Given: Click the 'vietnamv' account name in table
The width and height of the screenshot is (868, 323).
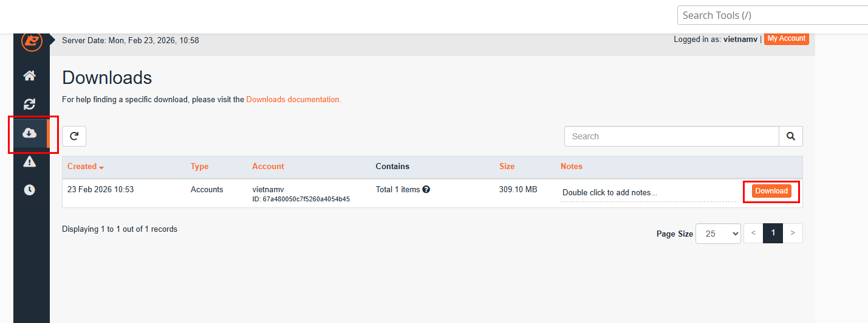Looking at the screenshot, I should coord(268,189).
